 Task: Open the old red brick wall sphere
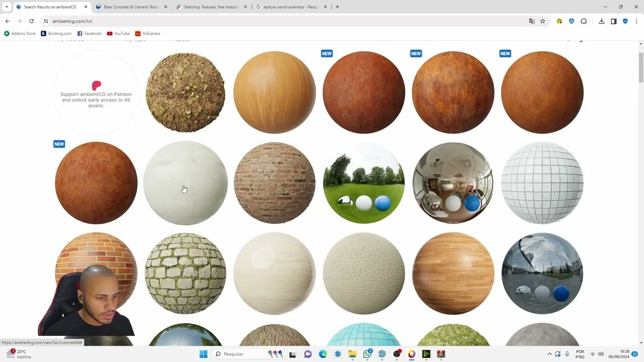275,183
